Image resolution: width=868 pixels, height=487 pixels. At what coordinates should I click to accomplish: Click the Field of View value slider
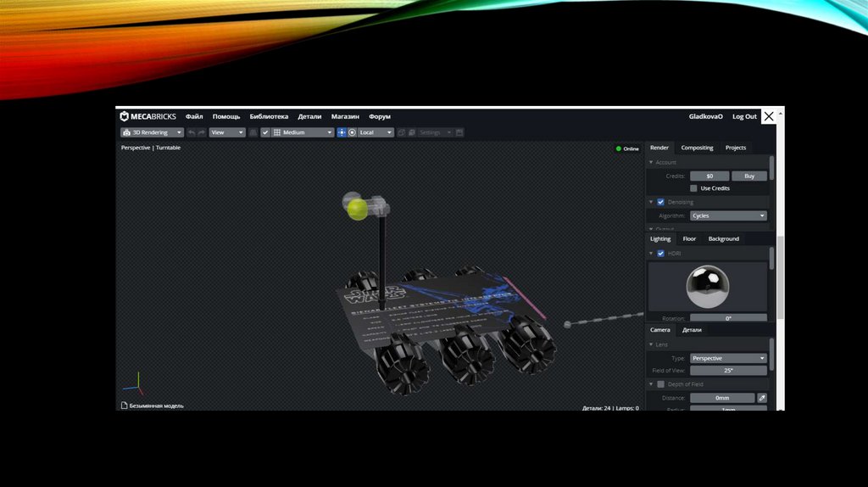(x=727, y=370)
